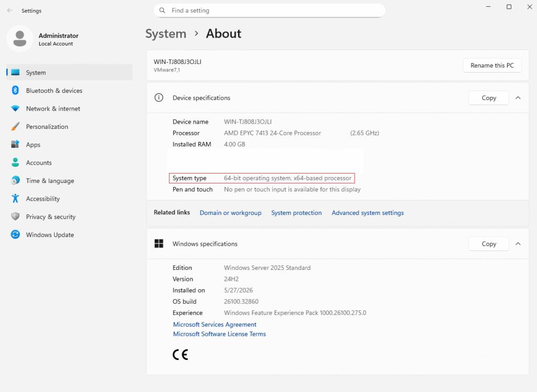
Task: Open System protection link
Action: [x=297, y=213]
